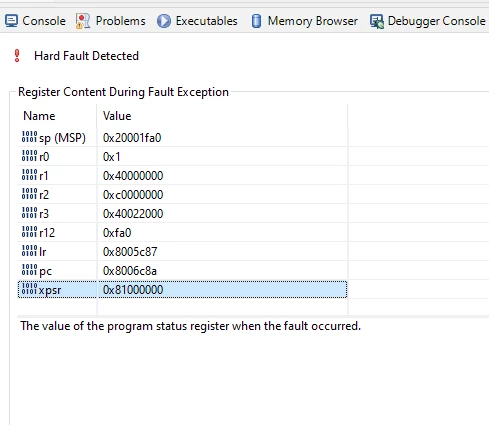This screenshot has height=425, width=489.
Task: Click the register icon beside sp (MSP)
Action: pos(29,137)
